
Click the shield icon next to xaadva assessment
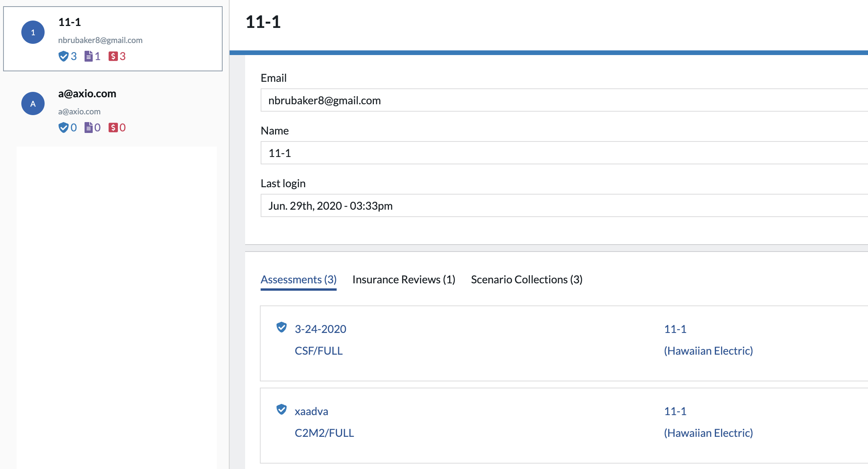[x=281, y=410]
